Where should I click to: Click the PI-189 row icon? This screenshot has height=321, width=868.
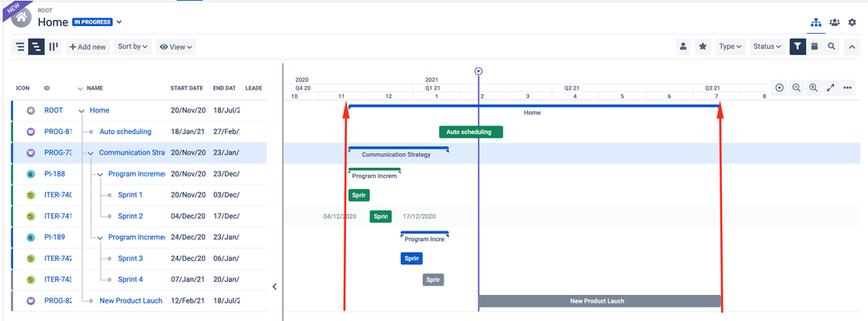(x=31, y=237)
